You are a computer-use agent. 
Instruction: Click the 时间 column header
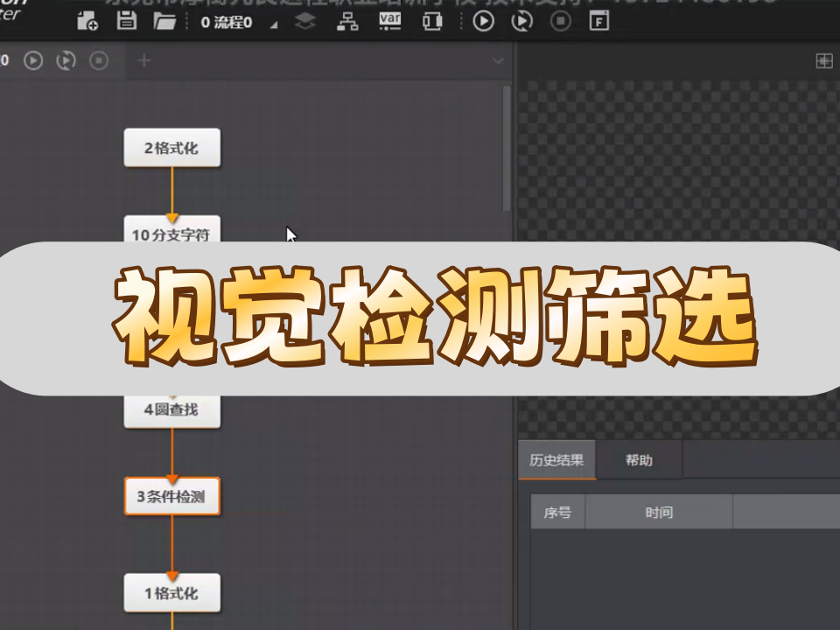click(659, 512)
